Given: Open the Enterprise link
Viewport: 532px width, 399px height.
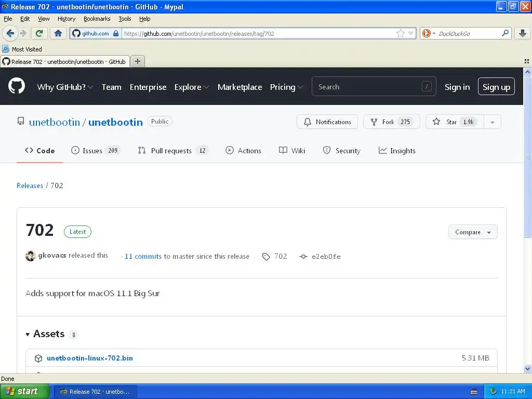Looking at the screenshot, I should [148, 87].
